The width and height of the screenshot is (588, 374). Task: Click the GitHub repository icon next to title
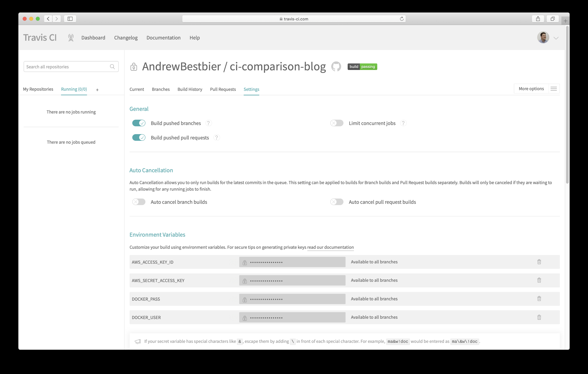point(336,66)
